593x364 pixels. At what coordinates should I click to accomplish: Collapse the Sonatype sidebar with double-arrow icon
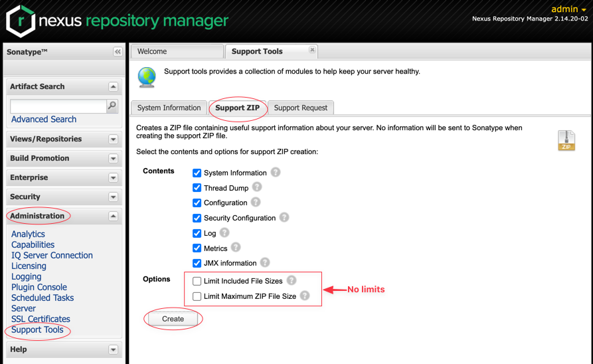[x=118, y=52]
